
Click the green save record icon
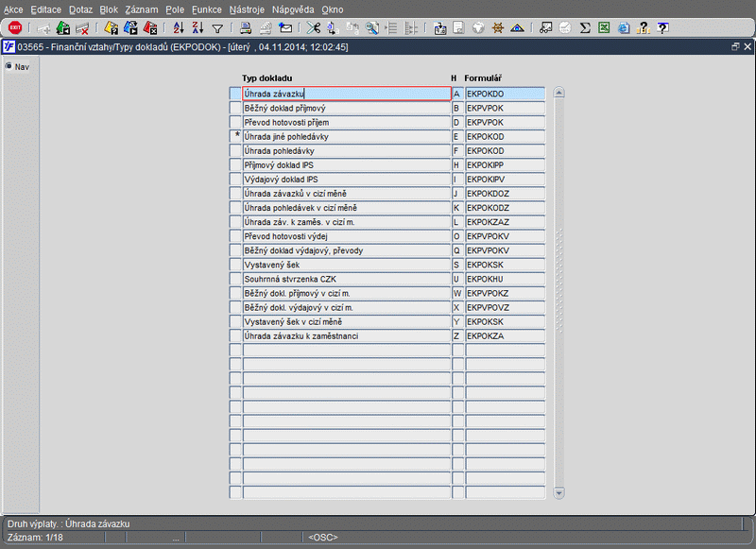click(x=62, y=28)
